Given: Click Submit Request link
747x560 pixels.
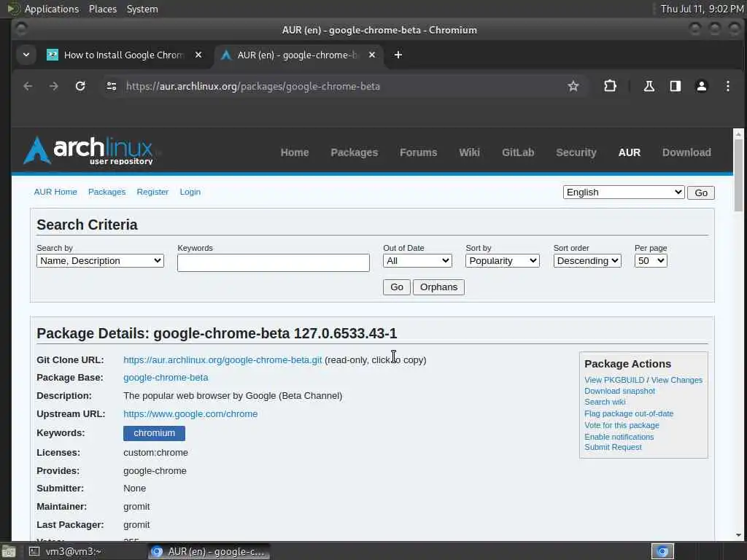Looking at the screenshot, I should click(613, 447).
